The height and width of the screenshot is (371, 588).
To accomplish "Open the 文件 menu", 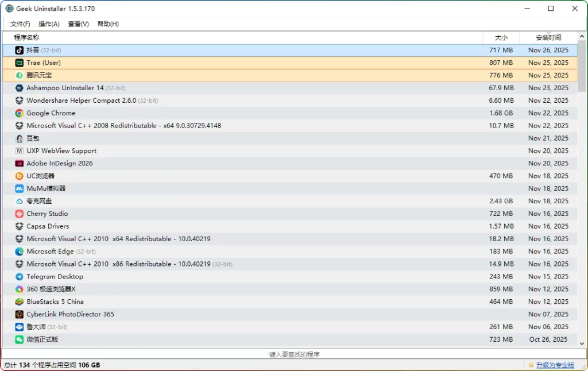I will point(19,24).
